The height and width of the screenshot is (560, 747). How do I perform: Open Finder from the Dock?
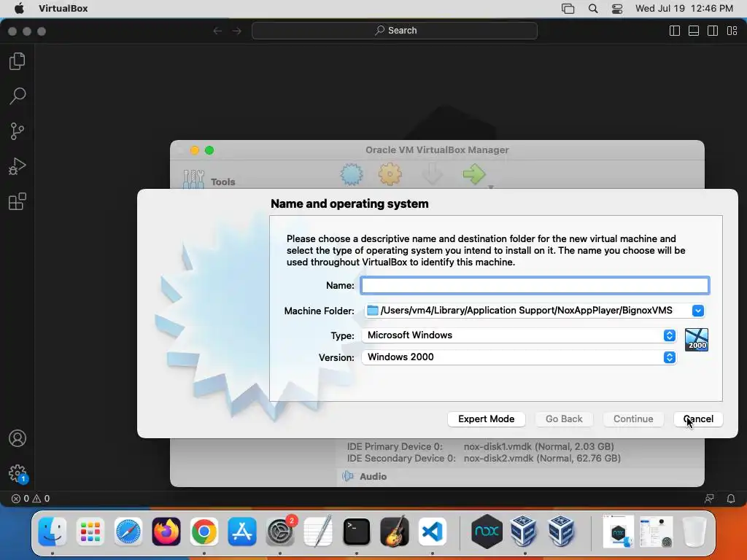click(53, 532)
